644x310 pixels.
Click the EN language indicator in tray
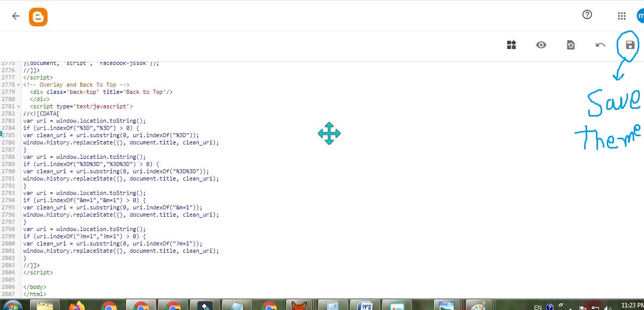click(x=538, y=307)
